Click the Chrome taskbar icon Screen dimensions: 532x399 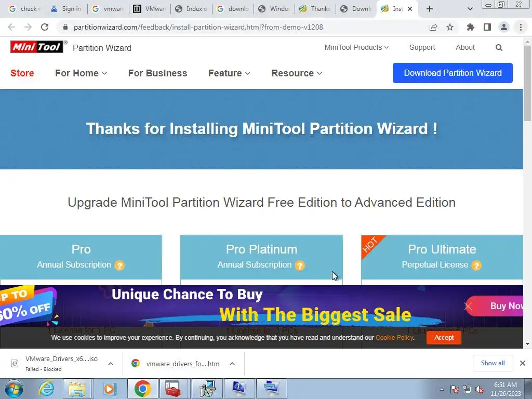pyautogui.click(x=142, y=389)
